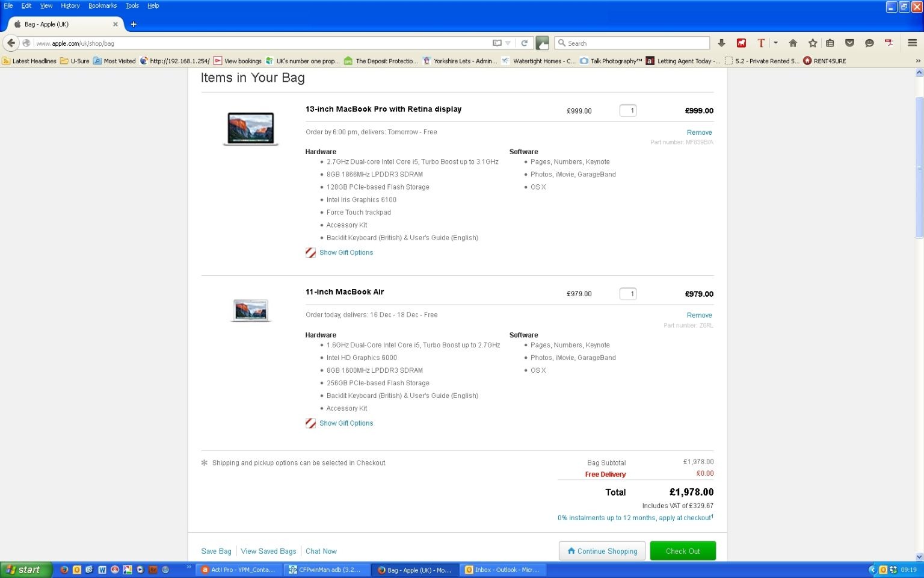Screen dimensions: 924x578
Task: Open the 11-inch MacBook Air title link
Action: (x=345, y=292)
